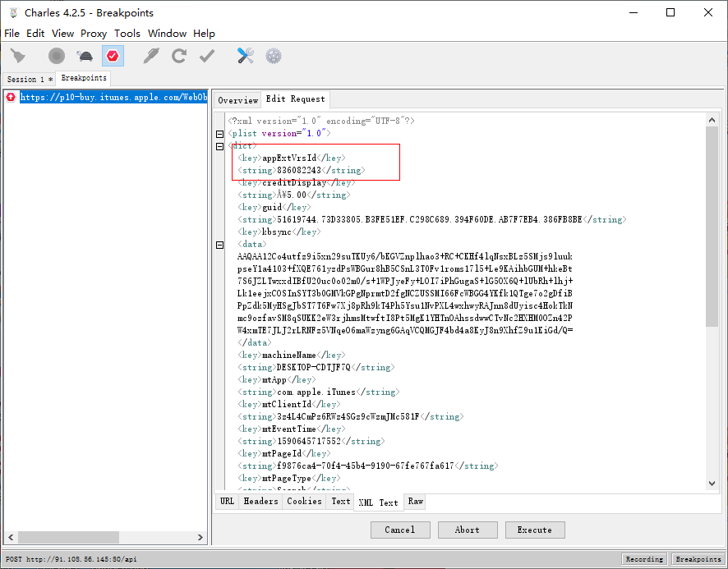The height and width of the screenshot is (569, 728).
Task: Toggle the breakpoint marker beside the itunes URL
Action: coord(9,96)
